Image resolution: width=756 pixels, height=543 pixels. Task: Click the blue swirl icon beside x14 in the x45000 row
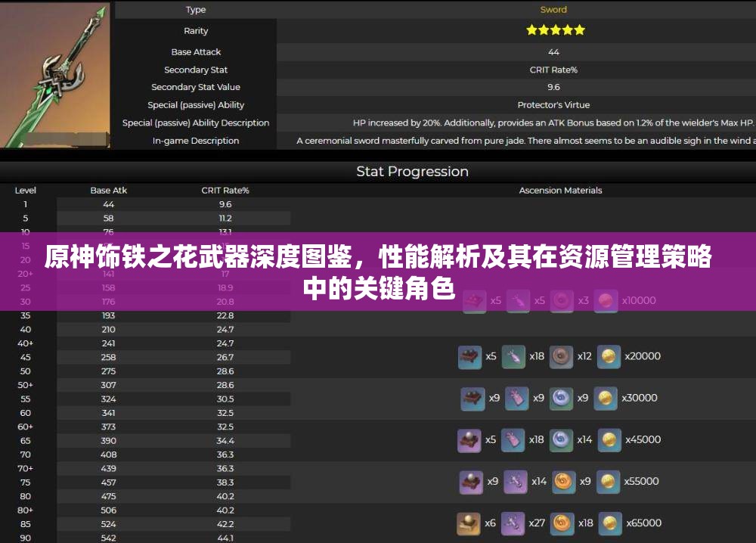tap(561, 440)
